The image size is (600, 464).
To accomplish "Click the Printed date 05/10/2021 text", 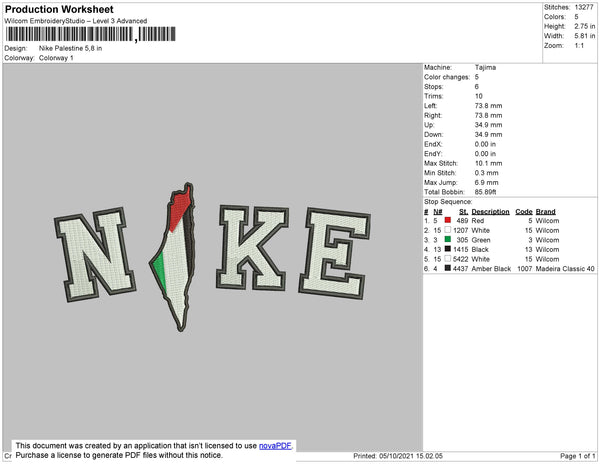I will pos(398,456).
